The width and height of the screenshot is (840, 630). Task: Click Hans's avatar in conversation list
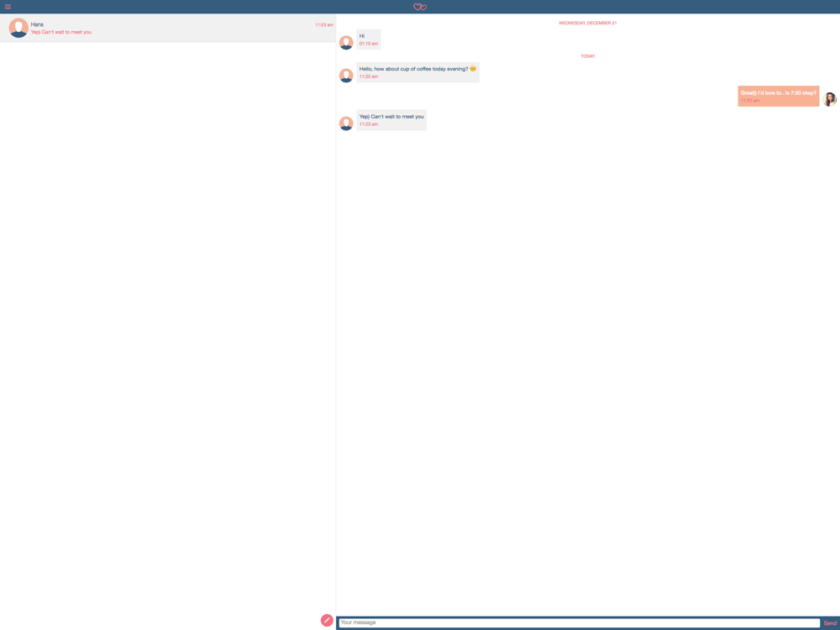tap(18, 28)
